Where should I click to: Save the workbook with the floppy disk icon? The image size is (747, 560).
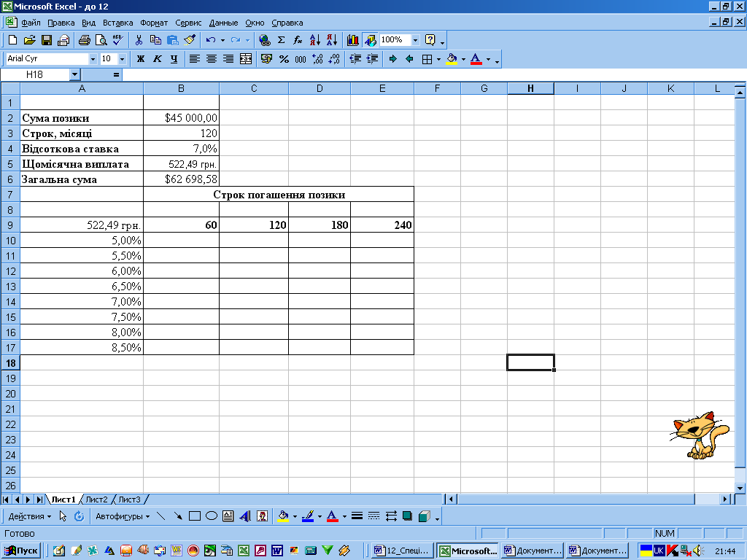46,40
